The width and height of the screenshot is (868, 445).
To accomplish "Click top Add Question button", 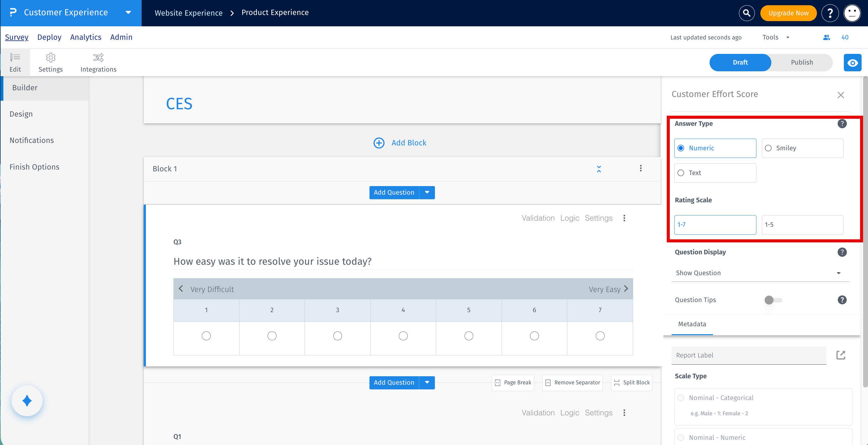I will pos(394,193).
